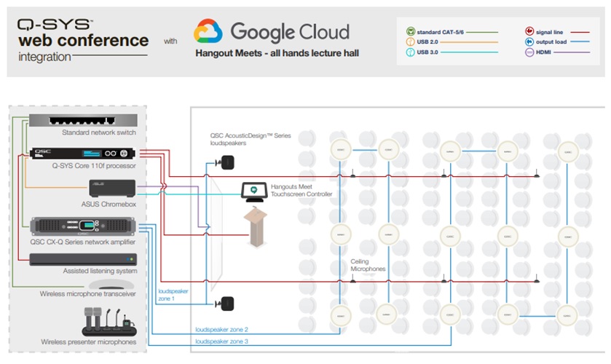Click the Hangouts Meet touchscreen controller

tap(254, 191)
